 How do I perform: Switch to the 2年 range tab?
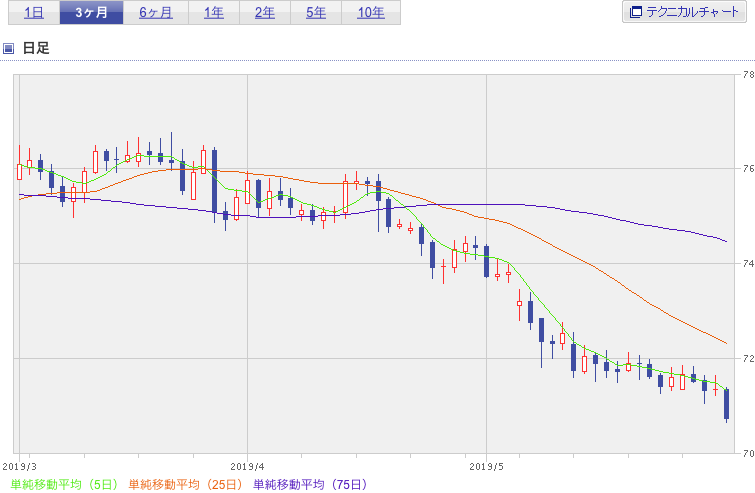265,13
